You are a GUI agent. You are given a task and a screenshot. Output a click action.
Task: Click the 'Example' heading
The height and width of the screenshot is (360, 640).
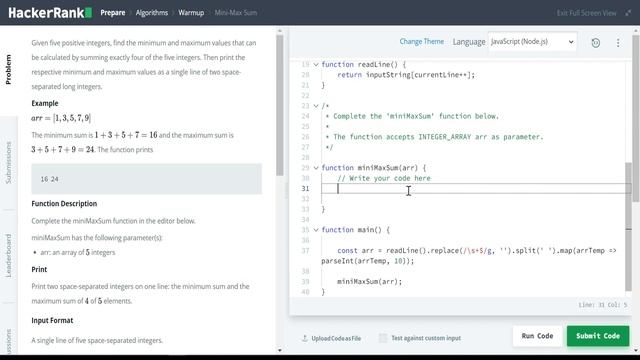click(x=45, y=103)
